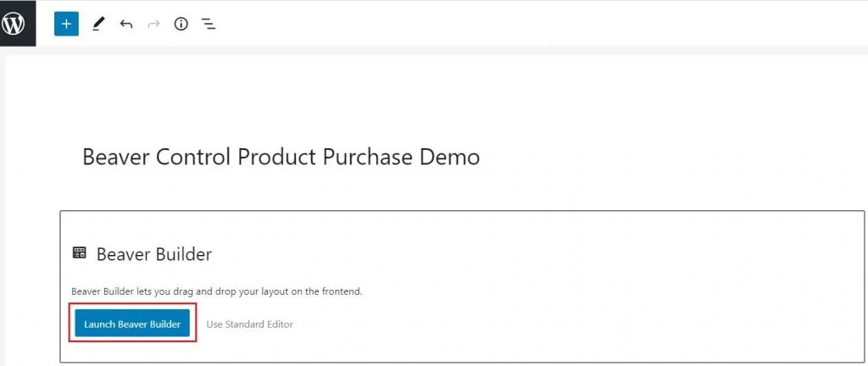The image size is (868, 366).
Task: Click the Beaver Builder layout block icon
Action: [x=79, y=253]
